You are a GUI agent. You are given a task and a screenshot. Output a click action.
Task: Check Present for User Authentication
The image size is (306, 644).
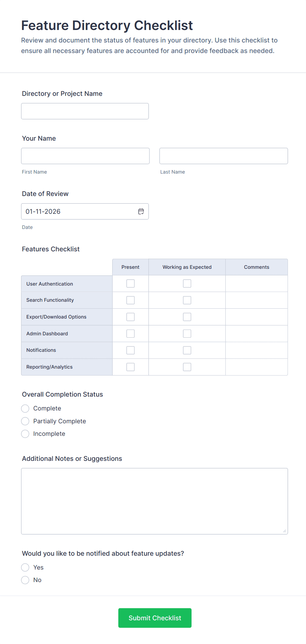point(131,284)
